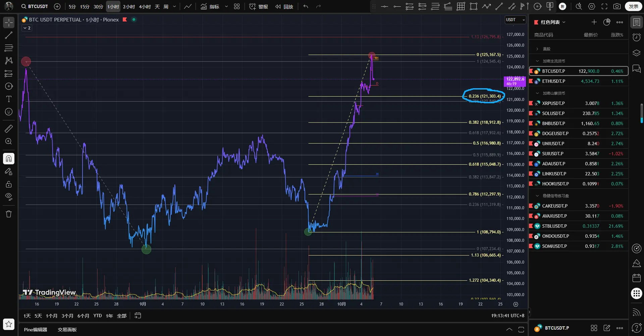The image size is (644, 336).
Task: Select the STBLUSDT.P watchlist row
Action: click(x=579, y=226)
